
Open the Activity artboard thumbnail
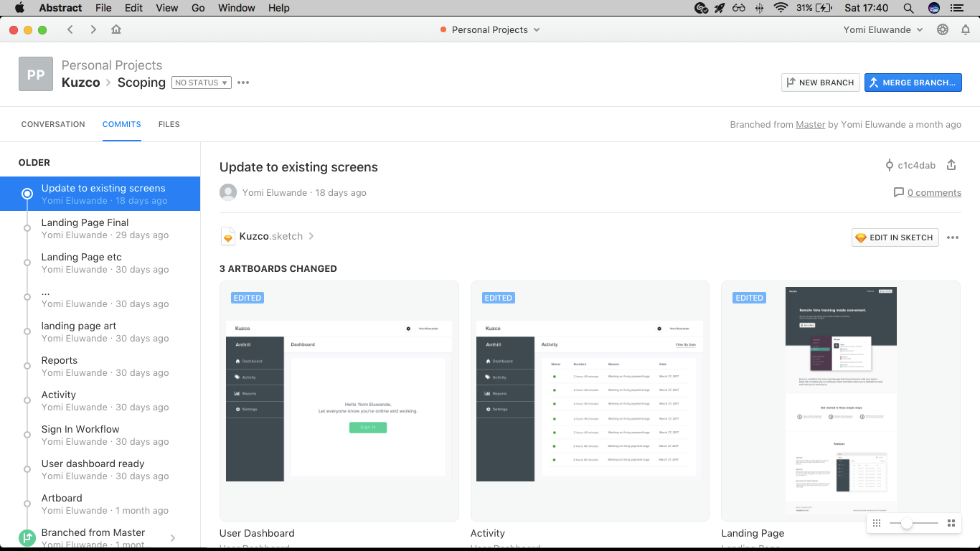[x=590, y=401]
